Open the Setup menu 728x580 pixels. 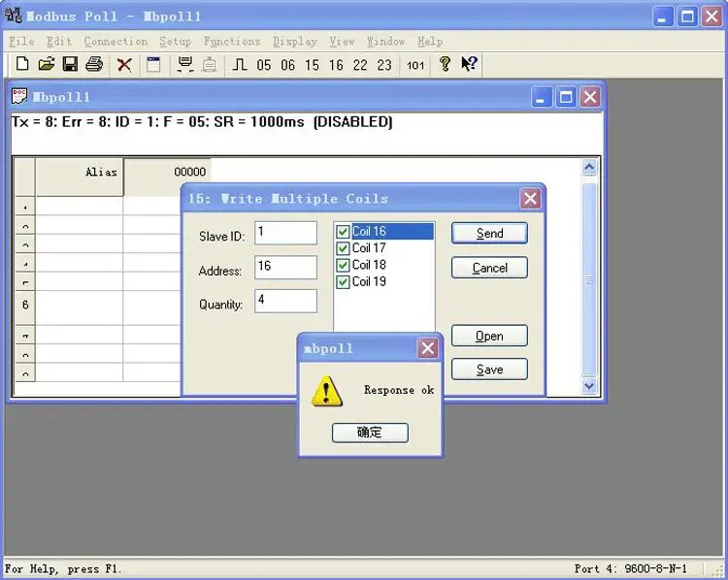[175, 42]
